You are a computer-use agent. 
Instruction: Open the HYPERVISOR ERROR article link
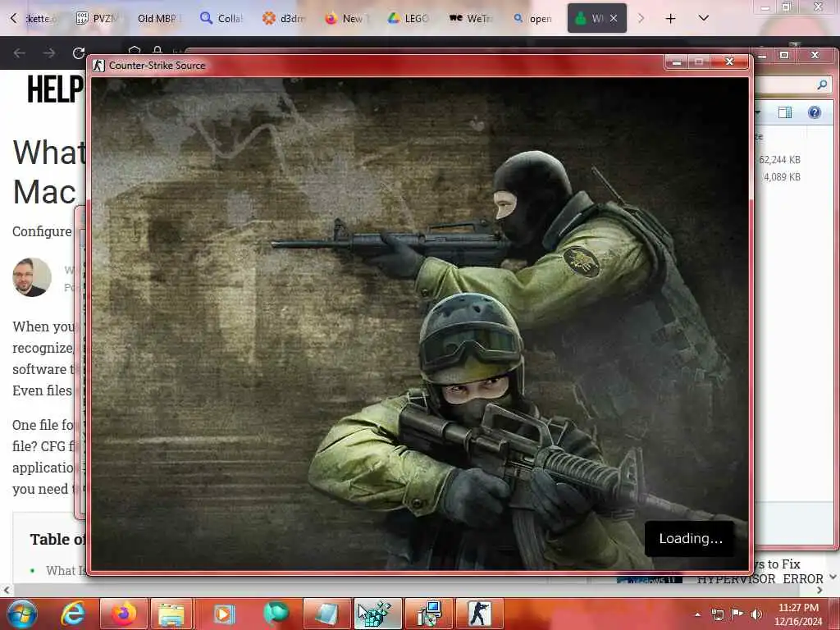point(760,578)
